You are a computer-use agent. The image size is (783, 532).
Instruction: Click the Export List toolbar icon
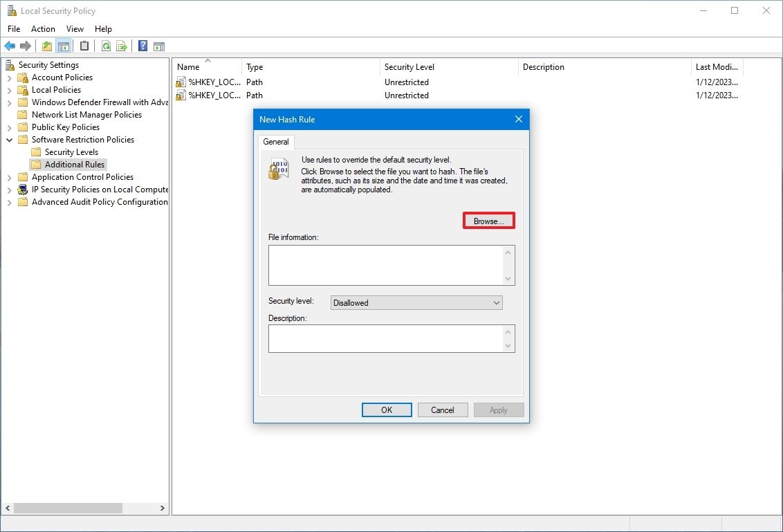coord(122,46)
